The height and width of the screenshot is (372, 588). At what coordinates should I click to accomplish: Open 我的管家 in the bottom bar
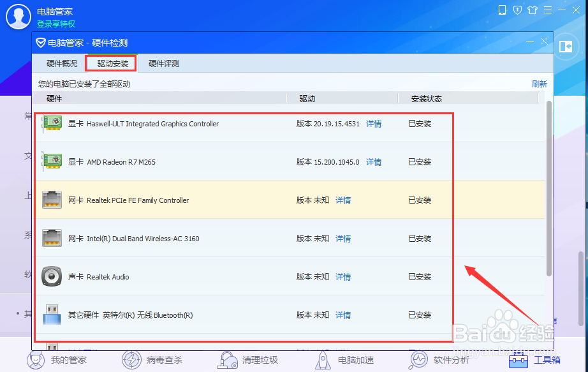(x=57, y=360)
